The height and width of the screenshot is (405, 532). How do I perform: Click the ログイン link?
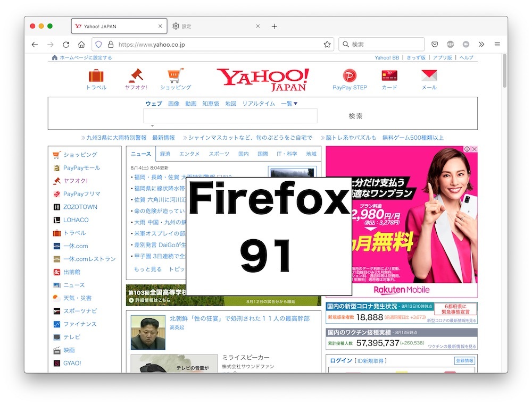(341, 360)
